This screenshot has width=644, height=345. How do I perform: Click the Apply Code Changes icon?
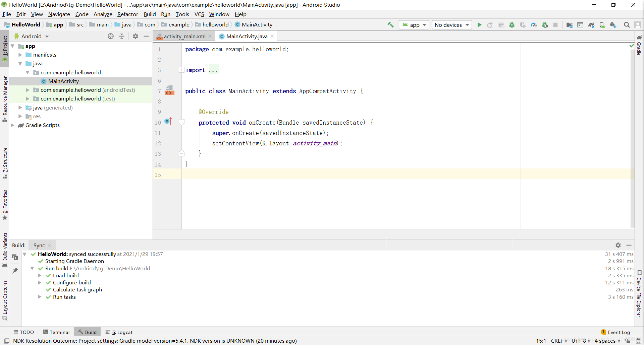[501, 25]
